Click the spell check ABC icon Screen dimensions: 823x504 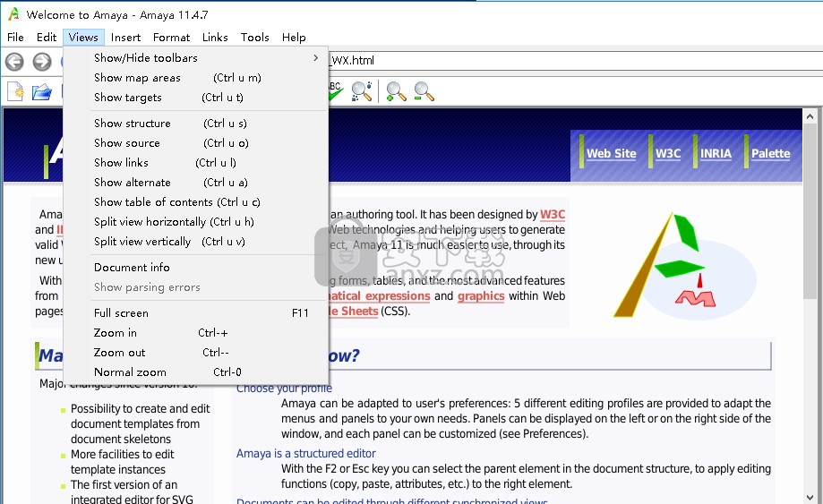[336, 91]
